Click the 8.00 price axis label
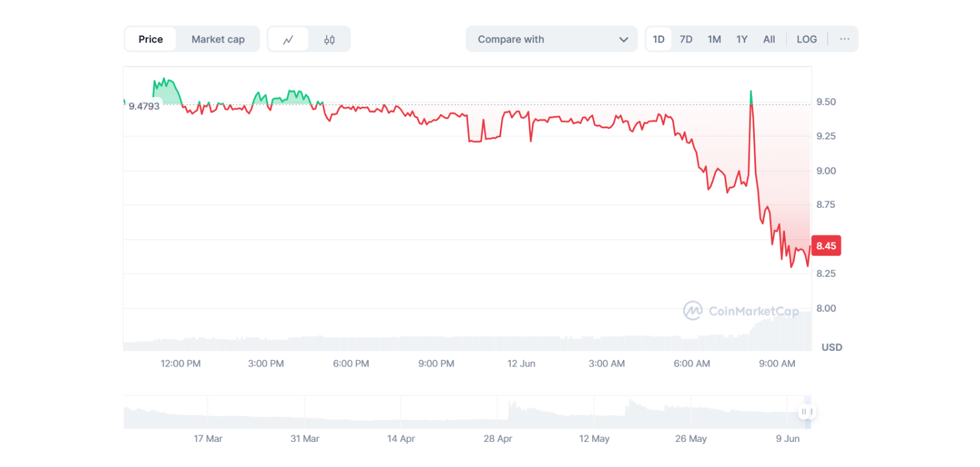 (826, 308)
